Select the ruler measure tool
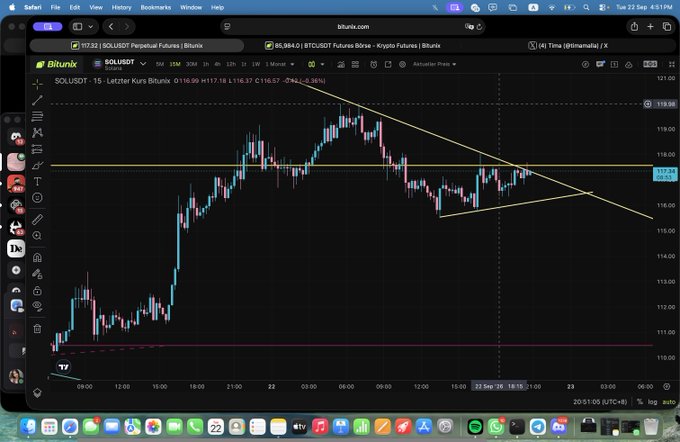The image size is (680, 442). coord(37,219)
